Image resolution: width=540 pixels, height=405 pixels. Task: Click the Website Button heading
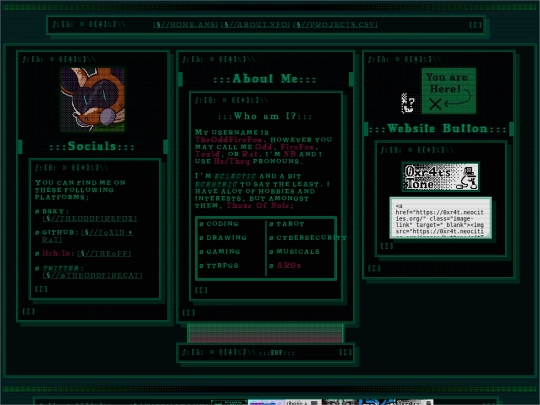437,129
